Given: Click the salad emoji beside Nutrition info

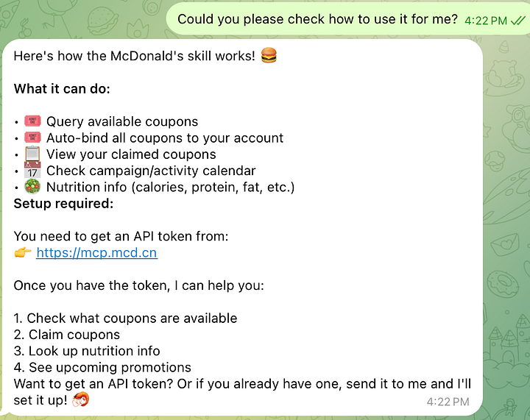Looking at the screenshot, I should tap(32, 187).
